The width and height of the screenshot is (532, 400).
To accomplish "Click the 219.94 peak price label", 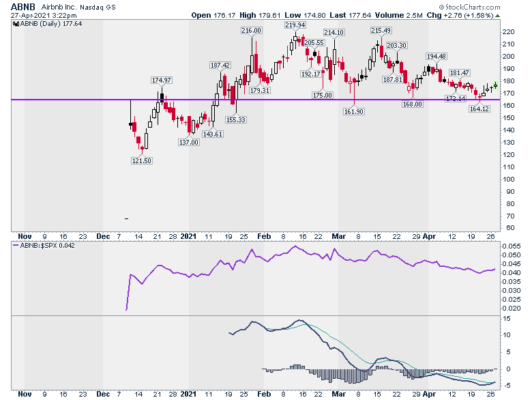I will 295,25.
